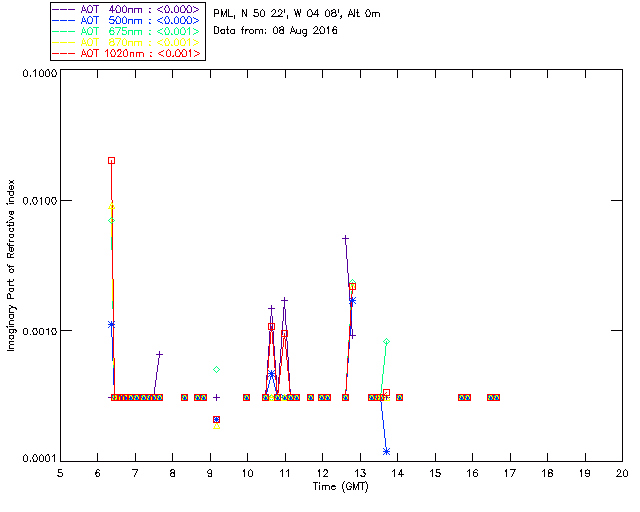Click the x-axis tick label 8
Image resolution: width=640 pixels, height=512 pixels.
[x=173, y=473]
